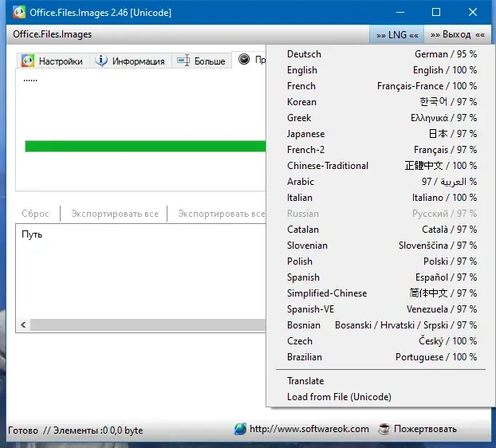
Task: Click the globe icon beside softwareok.com
Action: click(240, 429)
